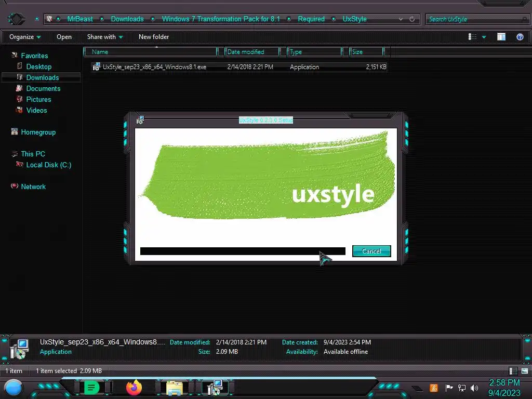Click the 2:58 PM taskbar clock
Image resolution: width=532 pixels, height=399 pixels.
pyautogui.click(x=504, y=382)
